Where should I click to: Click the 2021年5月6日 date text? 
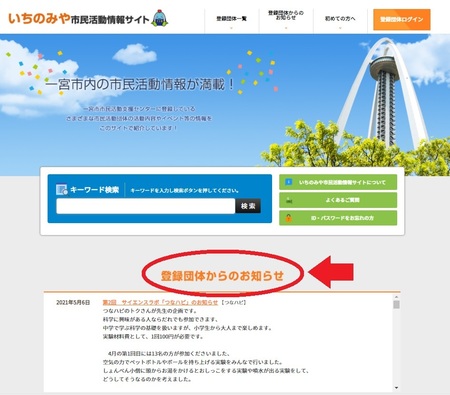(73, 302)
